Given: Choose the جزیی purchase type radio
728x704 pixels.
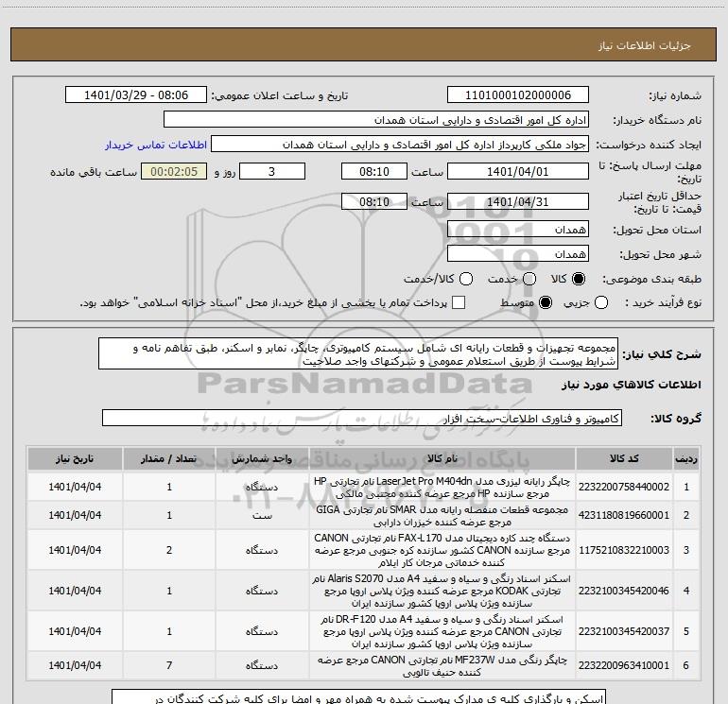Looking at the screenshot, I should pos(600,302).
